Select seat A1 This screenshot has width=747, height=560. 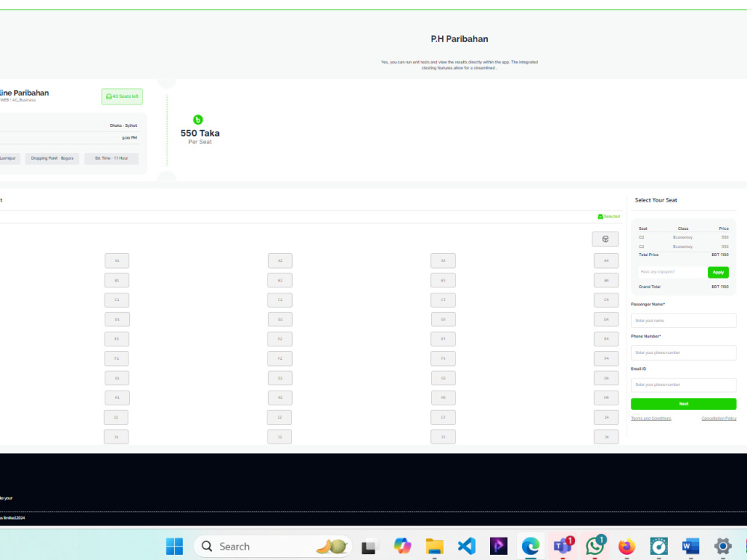click(x=117, y=261)
